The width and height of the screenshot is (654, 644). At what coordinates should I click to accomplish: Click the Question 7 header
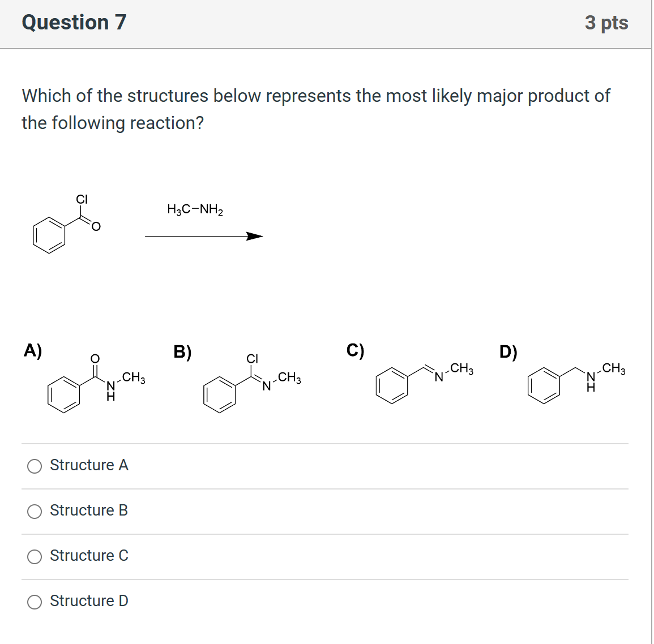[73, 23]
